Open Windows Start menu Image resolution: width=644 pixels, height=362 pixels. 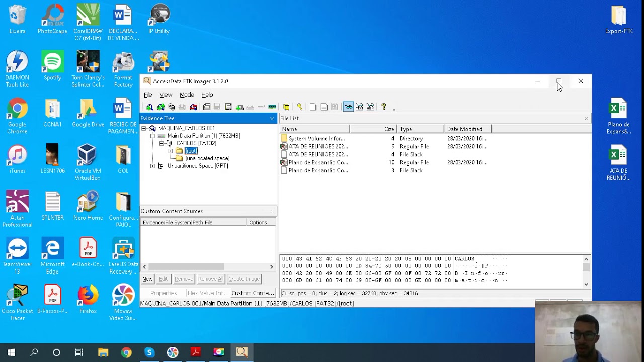click(x=11, y=352)
